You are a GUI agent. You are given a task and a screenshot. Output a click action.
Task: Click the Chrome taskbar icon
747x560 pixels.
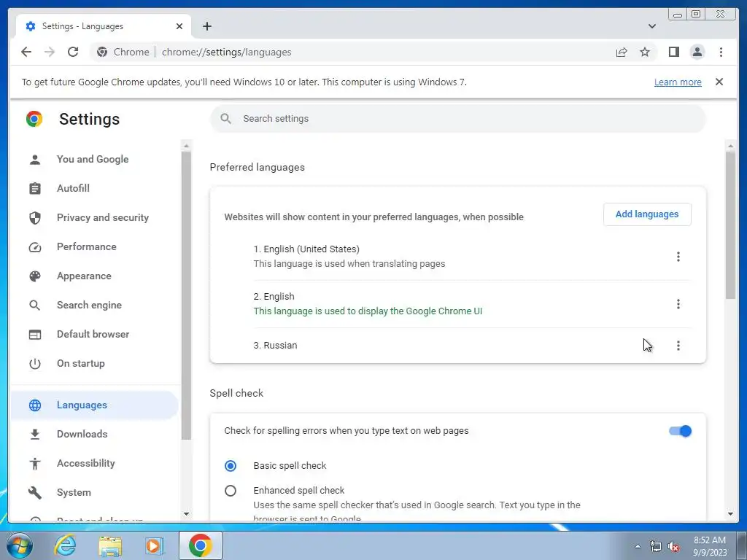200,545
